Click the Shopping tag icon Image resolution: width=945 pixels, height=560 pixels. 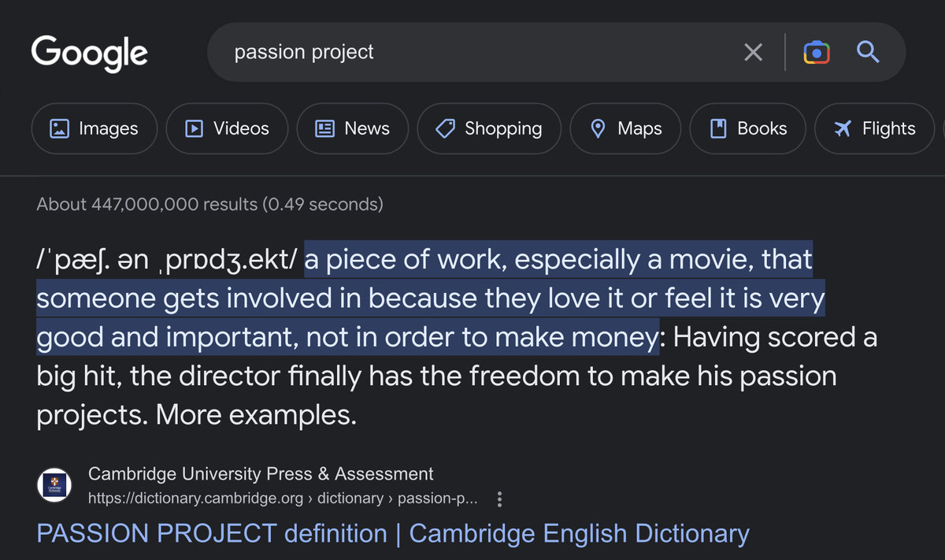446,128
